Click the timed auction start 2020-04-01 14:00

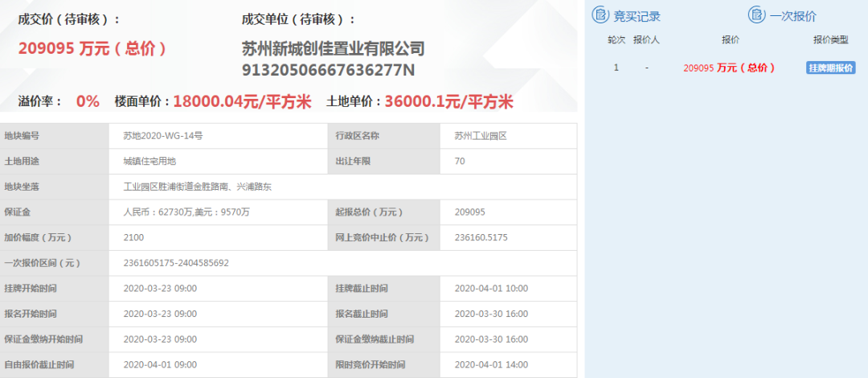(x=491, y=364)
